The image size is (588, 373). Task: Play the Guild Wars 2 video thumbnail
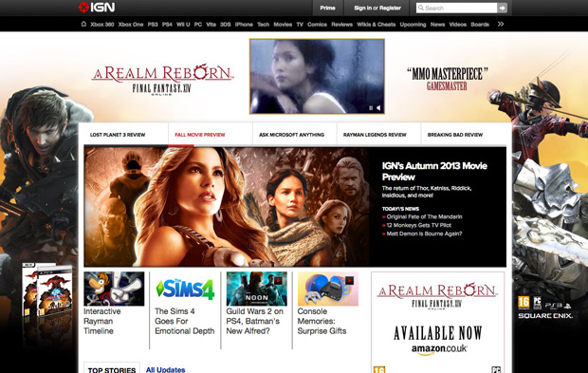pos(278,281)
